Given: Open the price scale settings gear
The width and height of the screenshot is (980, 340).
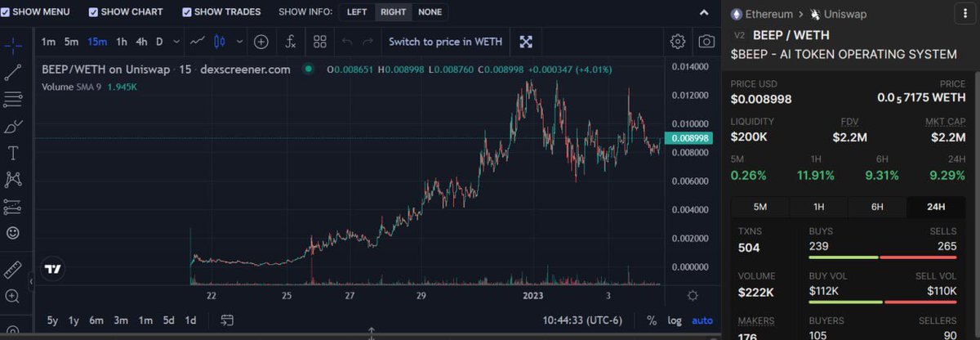Looking at the screenshot, I should pyautogui.click(x=693, y=295).
